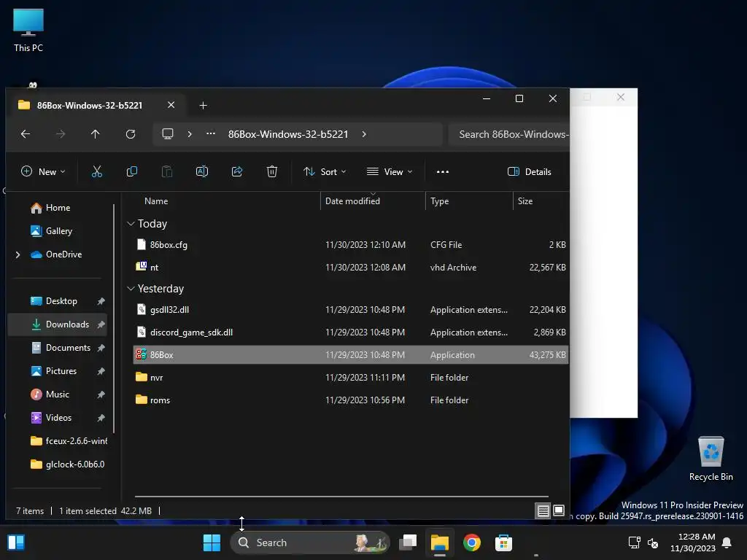The image size is (747, 560).
Task: Click the taskbar Search box
Action: coord(310,542)
